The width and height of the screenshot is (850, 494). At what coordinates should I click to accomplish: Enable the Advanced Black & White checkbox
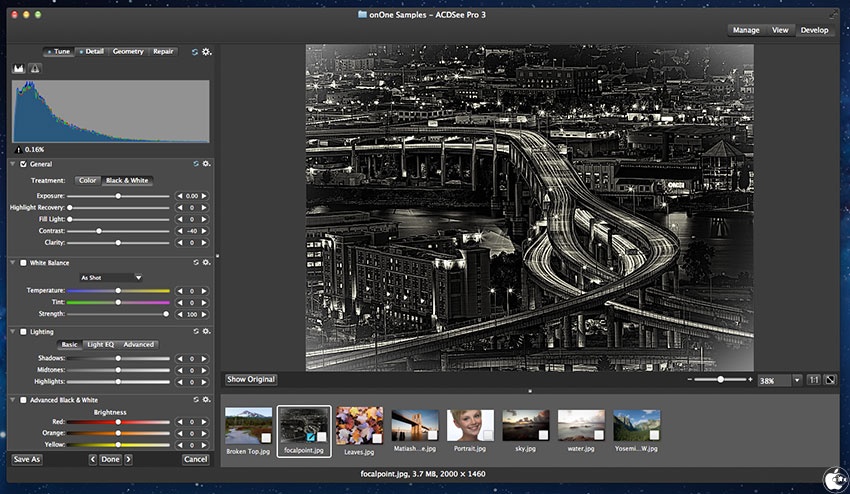click(x=23, y=400)
